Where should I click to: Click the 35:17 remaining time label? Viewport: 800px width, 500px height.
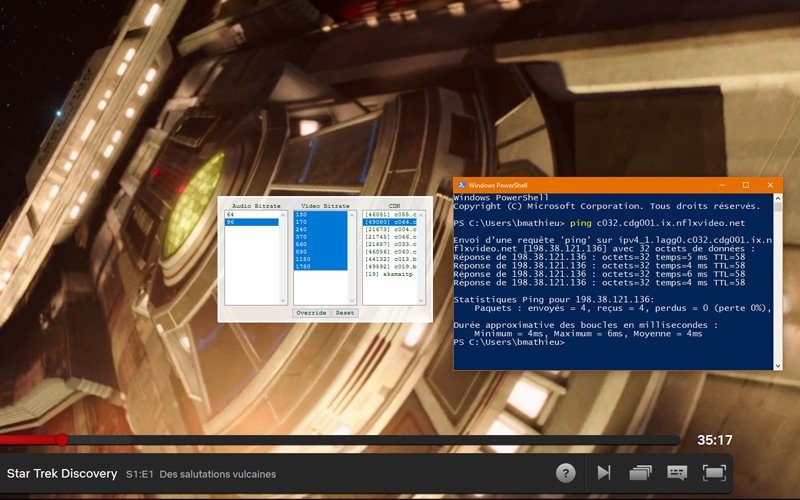pos(715,440)
